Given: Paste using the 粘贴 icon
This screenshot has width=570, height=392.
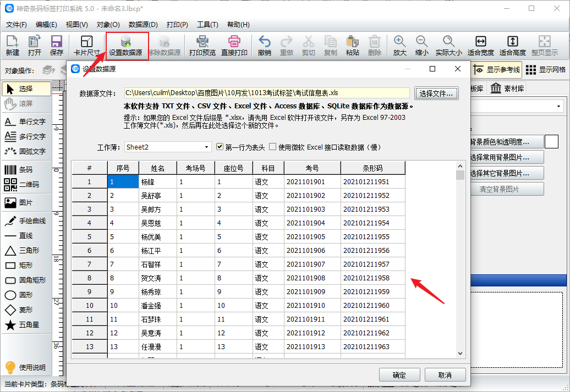Looking at the screenshot, I should point(352,46).
